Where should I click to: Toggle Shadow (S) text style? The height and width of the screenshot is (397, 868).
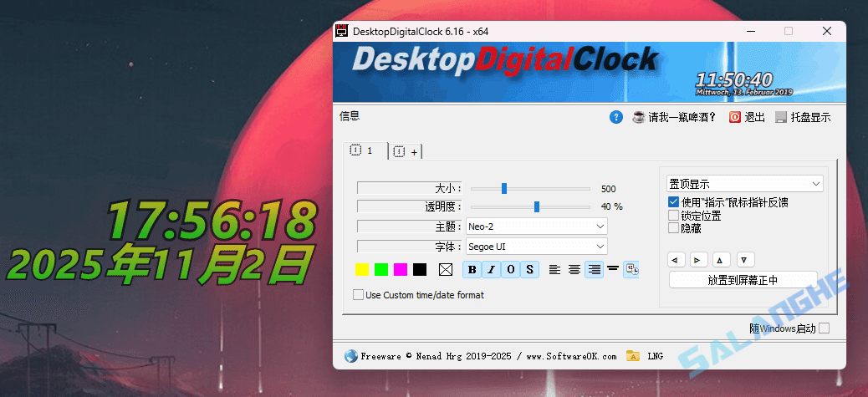point(530,269)
